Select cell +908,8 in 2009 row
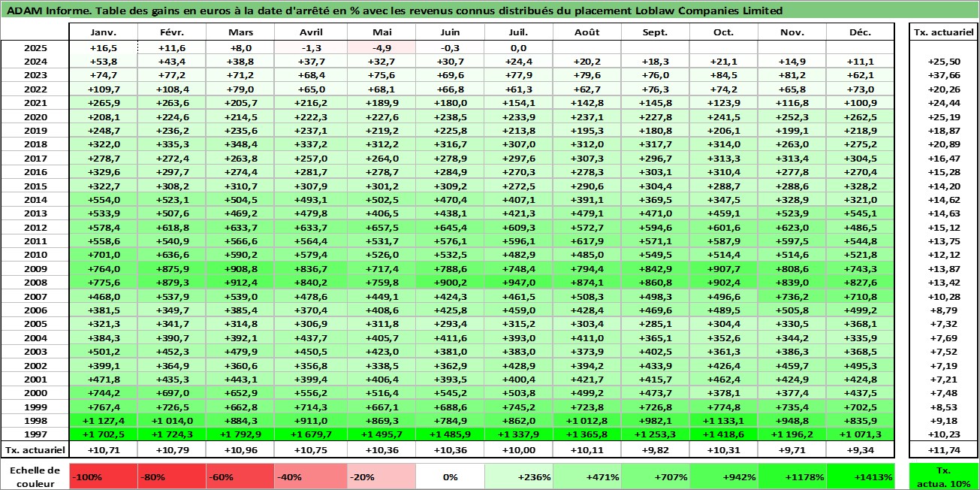The width and height of the screenshot is (980, 490). pyautogui.click(x=240, y=268)
